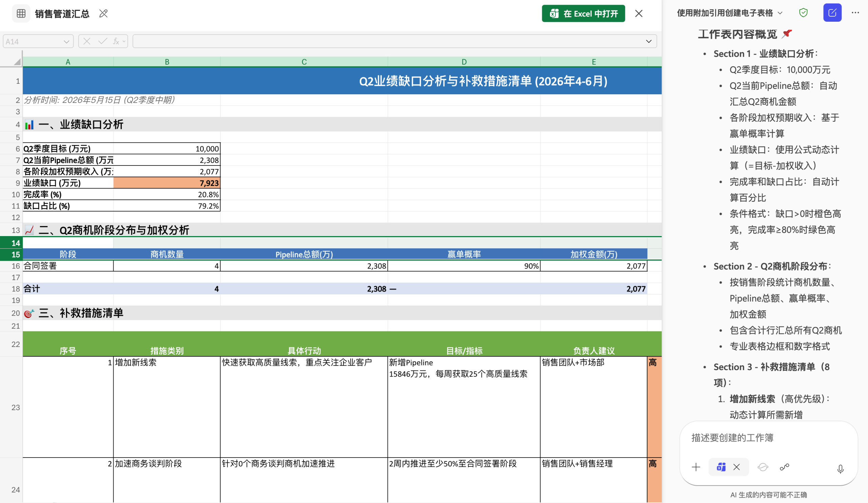Select the 合同签署 cell
Image resolution: width=868 pixels, height=503 pixels.
tap(68, 266)
